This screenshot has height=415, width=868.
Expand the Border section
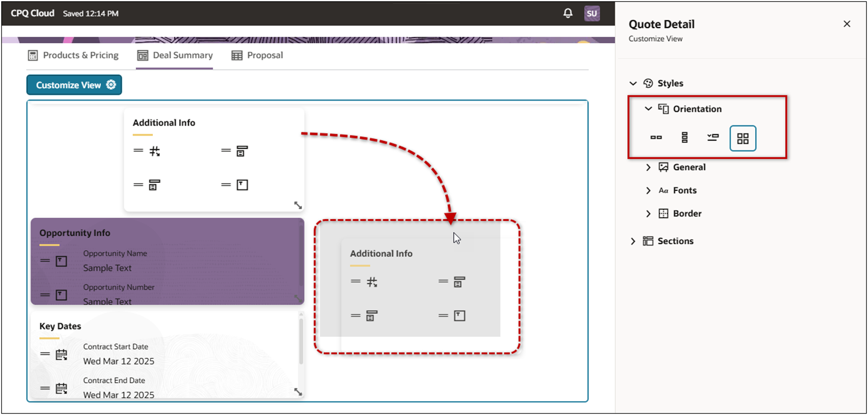648,213
